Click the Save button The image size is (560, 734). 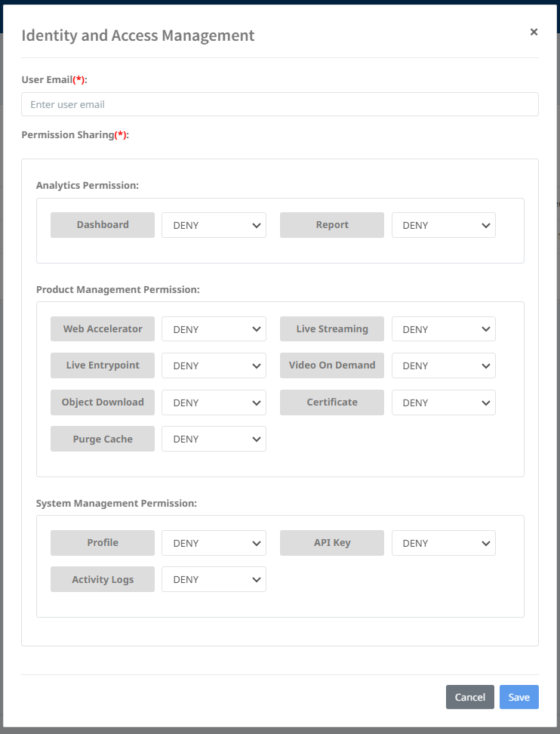(518, 697)
